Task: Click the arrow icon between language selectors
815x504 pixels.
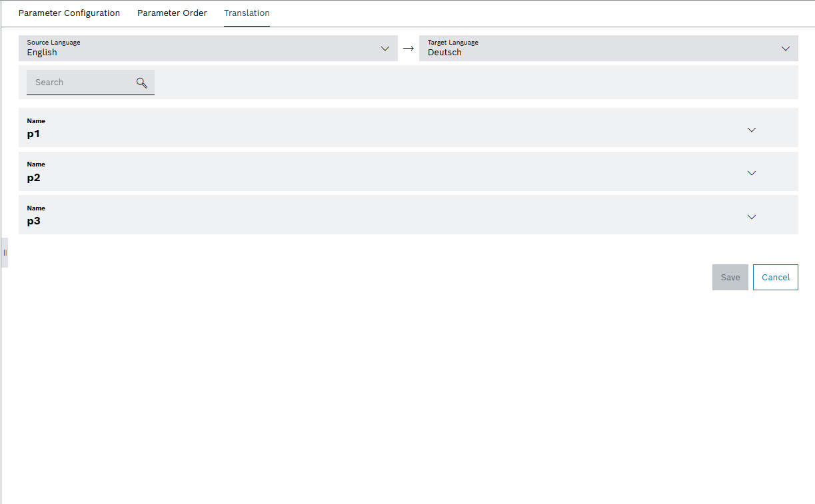Action: click(x=408, y=48)
